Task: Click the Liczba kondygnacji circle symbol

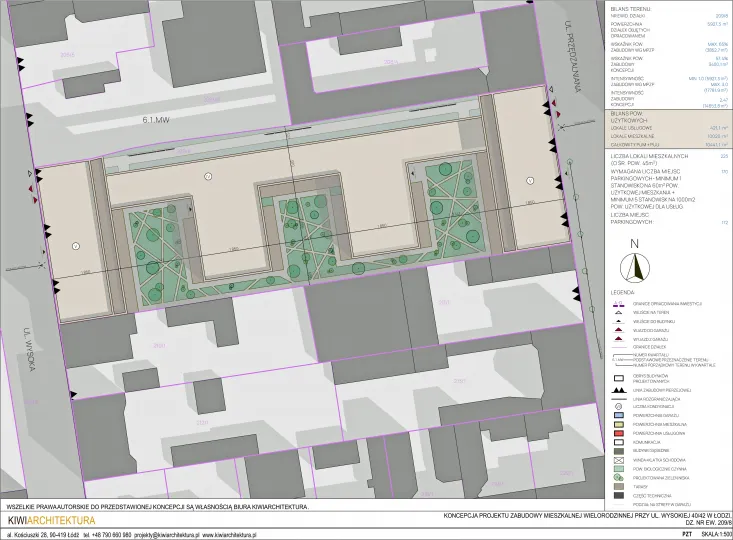Action: click(618, 406)
